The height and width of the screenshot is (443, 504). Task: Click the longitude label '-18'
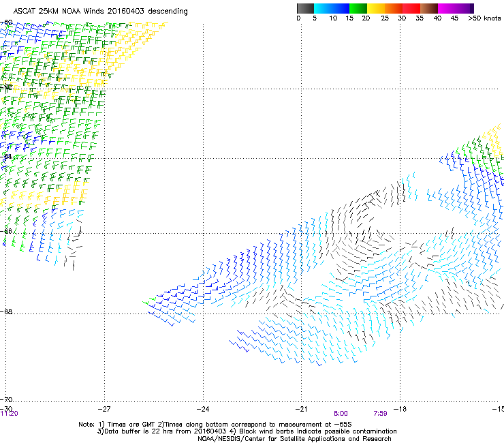point(400,409)
